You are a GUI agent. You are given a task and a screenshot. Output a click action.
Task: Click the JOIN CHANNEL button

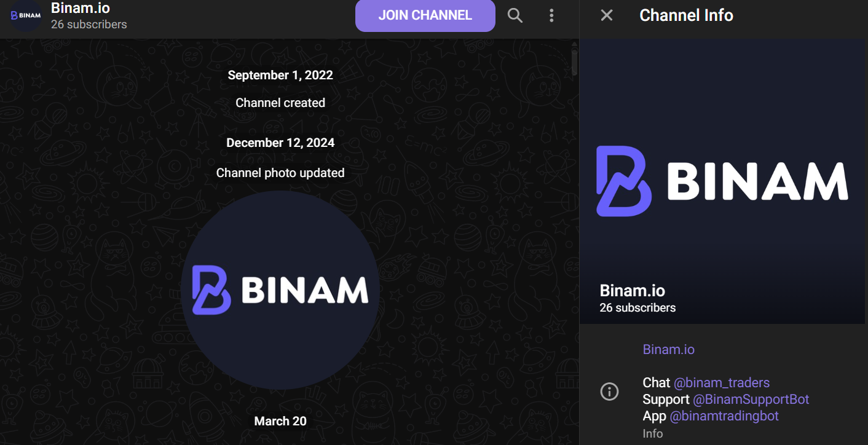425,15
